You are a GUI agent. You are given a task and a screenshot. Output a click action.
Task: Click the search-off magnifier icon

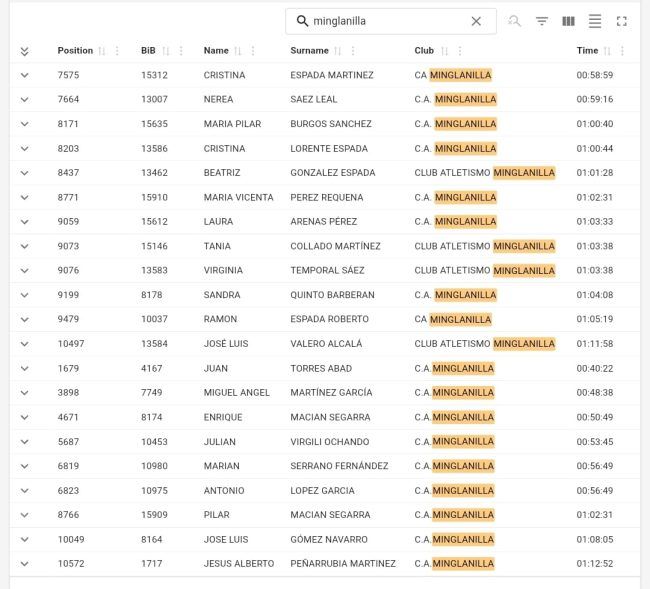(x=514, y=21)
